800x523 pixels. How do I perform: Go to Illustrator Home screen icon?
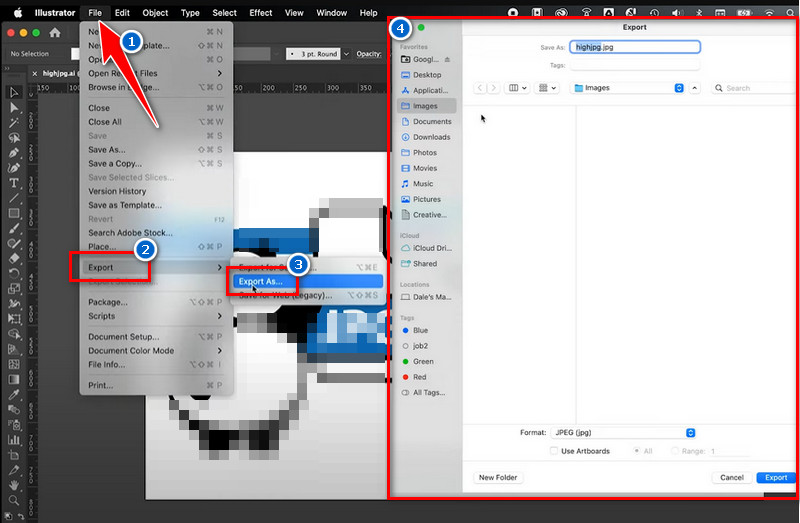(55, 33)
